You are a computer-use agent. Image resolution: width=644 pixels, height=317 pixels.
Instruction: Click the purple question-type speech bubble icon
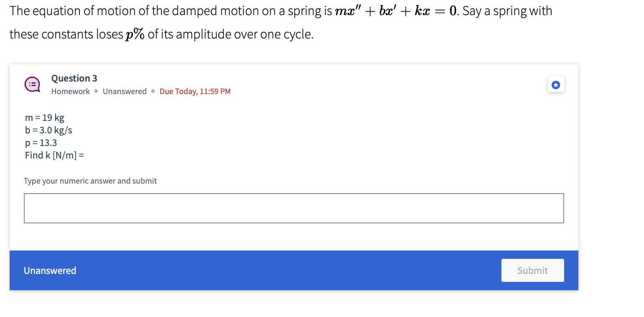coord(32,84)
